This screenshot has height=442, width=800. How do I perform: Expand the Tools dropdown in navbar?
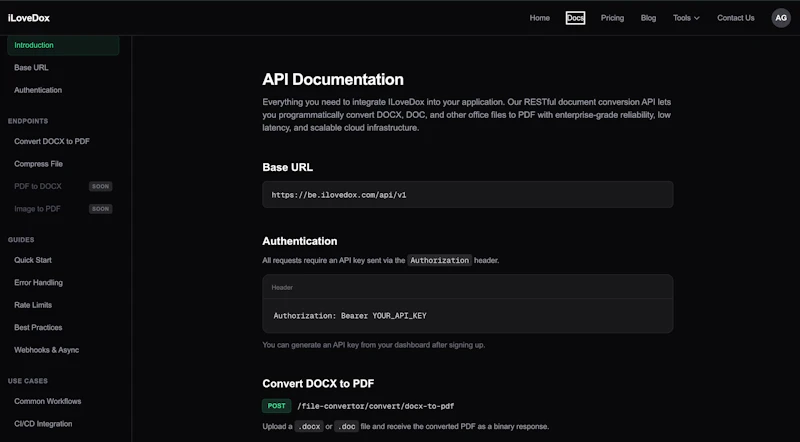[686, 18]
